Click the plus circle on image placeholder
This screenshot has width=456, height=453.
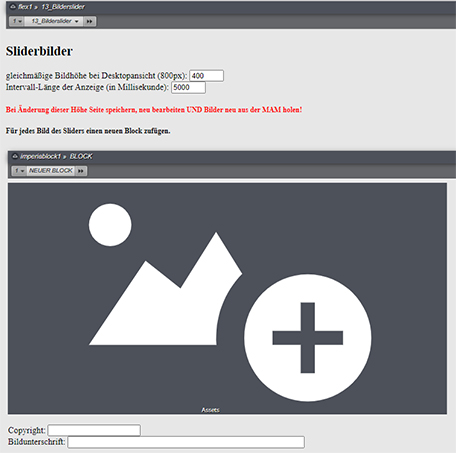[x=307, y=338]
